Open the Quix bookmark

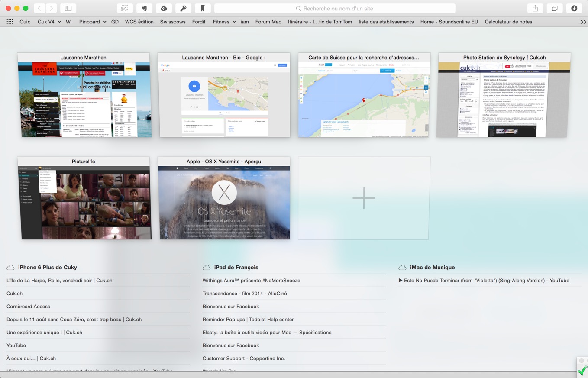25,22
